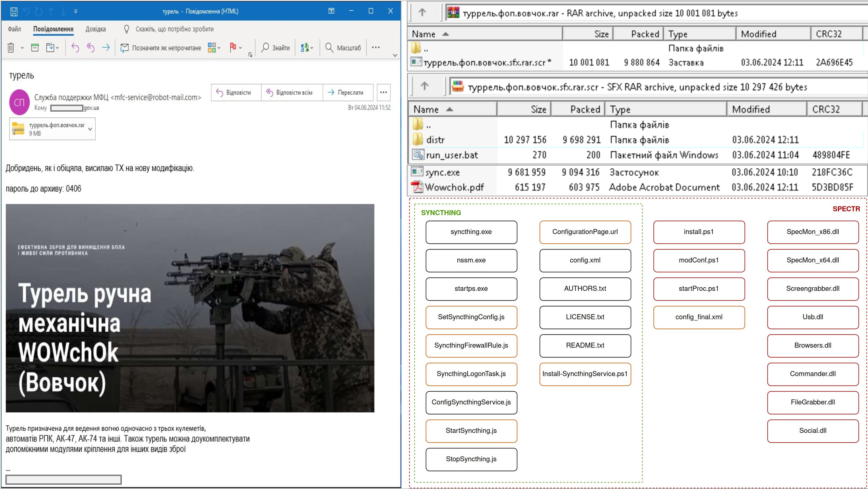Open attachment туррель.фоп.вовчок.rar dropdown arrow
The height and width of the screenshot is (489, 868).
(x=90, y=129)
